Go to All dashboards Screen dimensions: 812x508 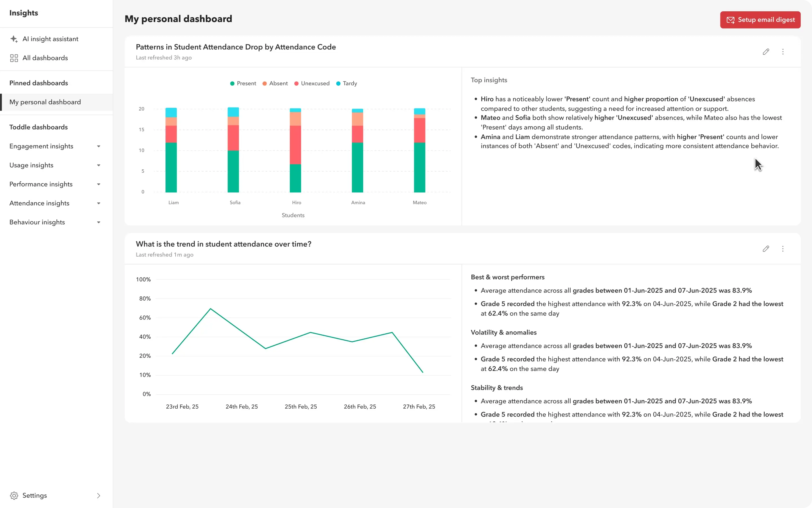(x=56, y=58)
